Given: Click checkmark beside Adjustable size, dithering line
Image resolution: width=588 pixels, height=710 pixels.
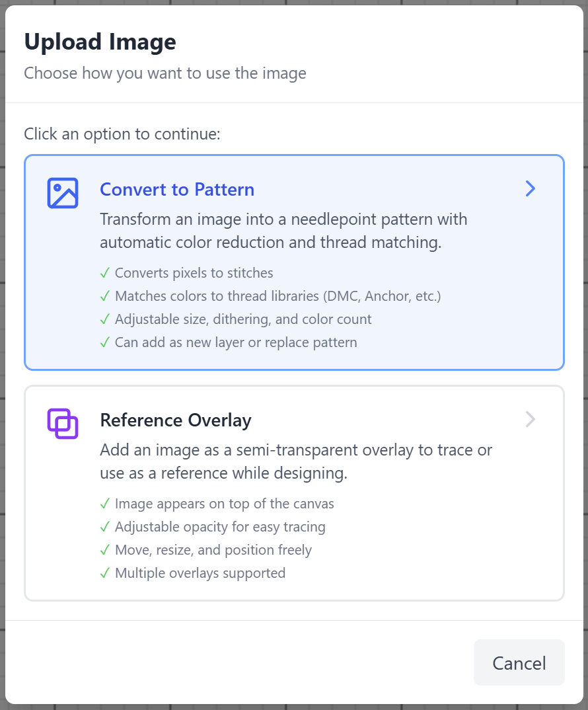Looking at the screenshot, I should 104,319.
